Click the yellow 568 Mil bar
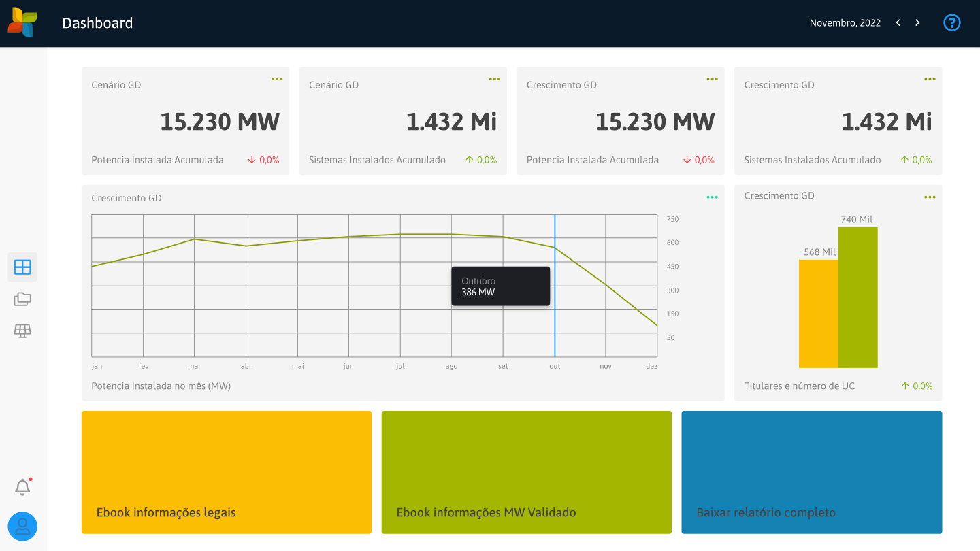This screenshot has width=980, height=551. [818, 313]
